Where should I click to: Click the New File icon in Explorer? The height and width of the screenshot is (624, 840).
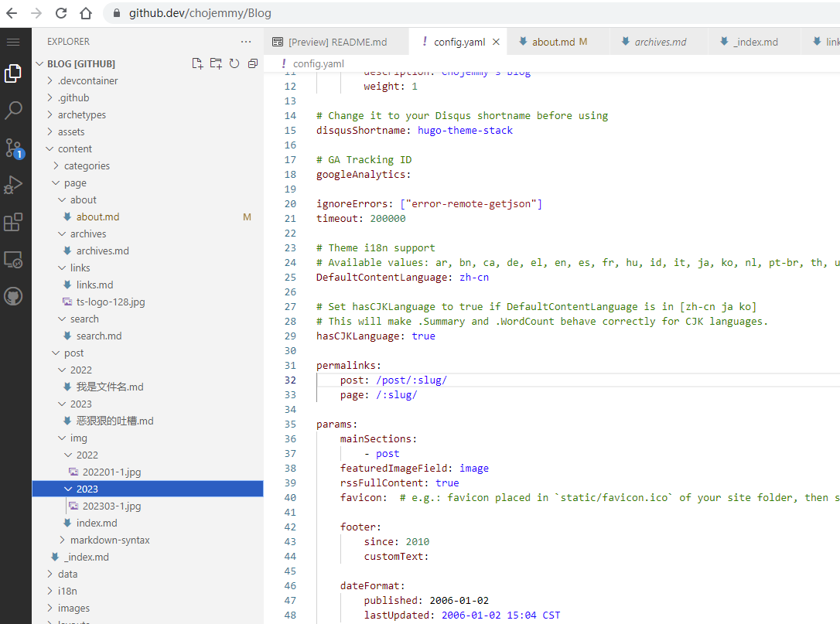click(197, 63)
